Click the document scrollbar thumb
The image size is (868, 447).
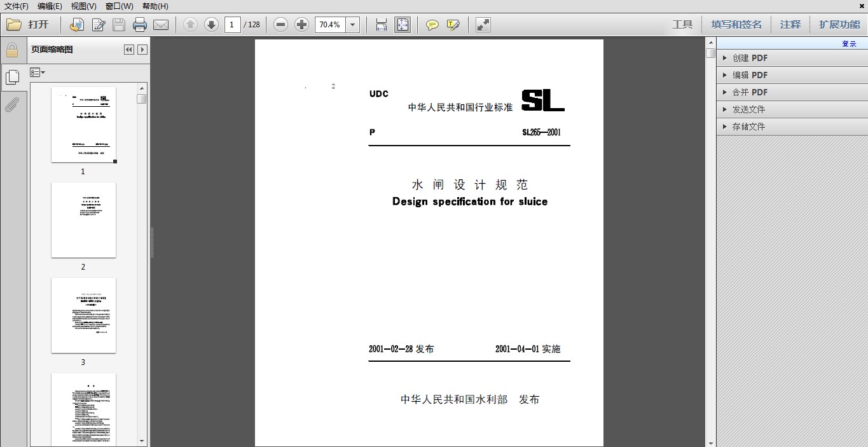tap(710, 53)
